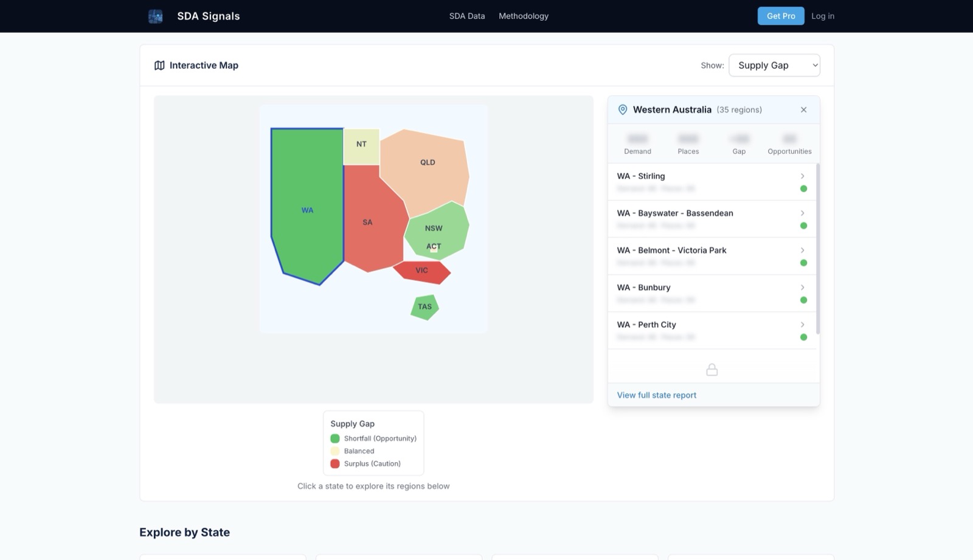
Task: Click the Get Pro button
Action: [780, 16]
